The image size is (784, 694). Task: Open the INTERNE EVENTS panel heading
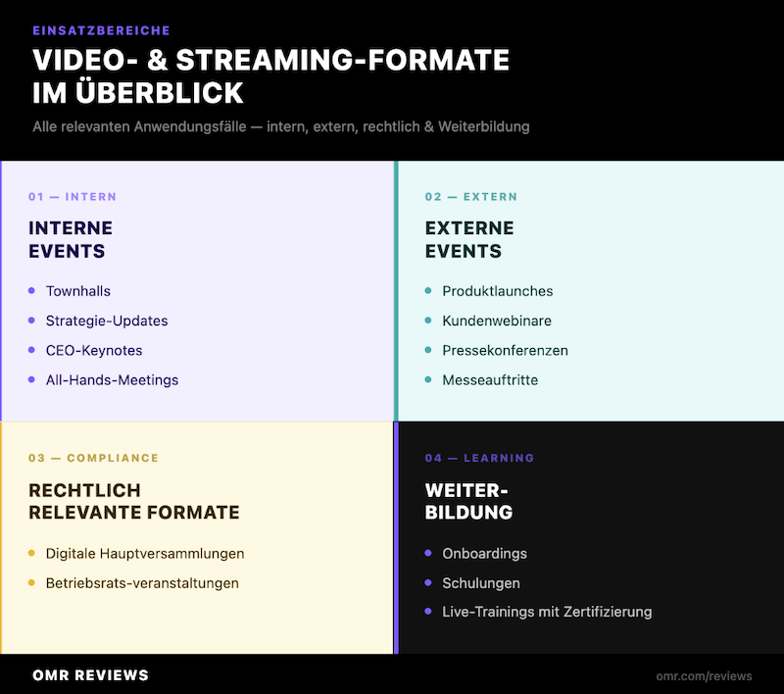[71, 239]
